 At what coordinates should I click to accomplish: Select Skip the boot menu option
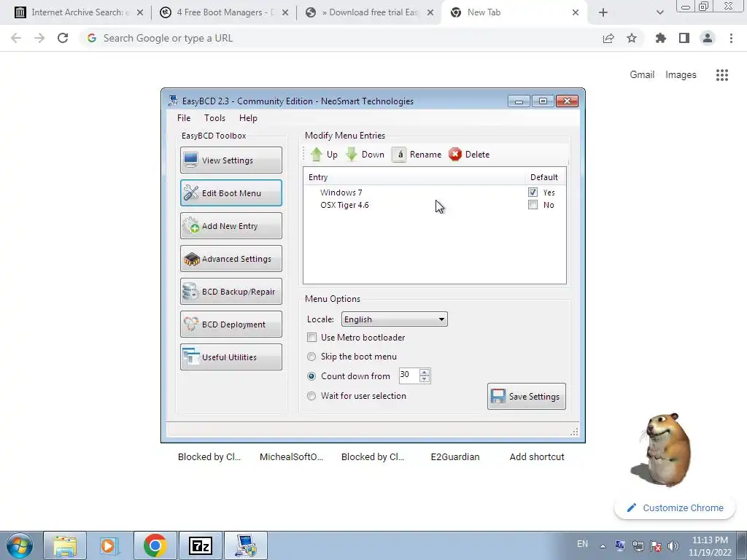point(311,357)
